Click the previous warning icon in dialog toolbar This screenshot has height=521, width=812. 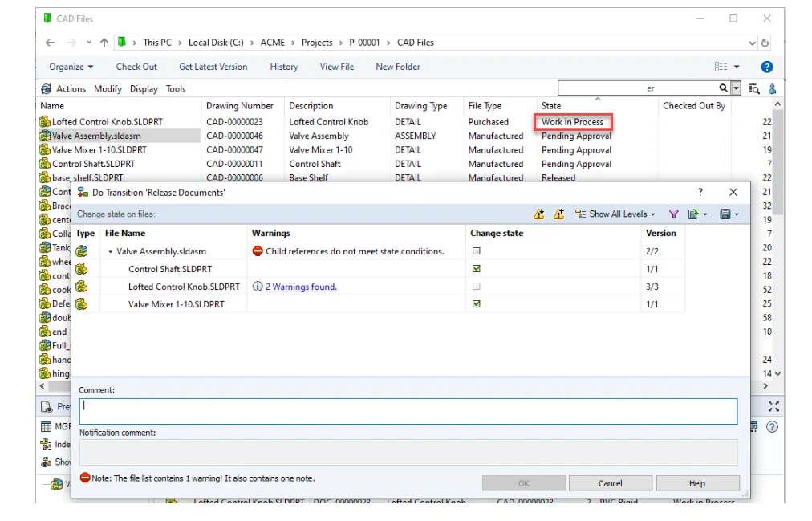pos(558,214)
